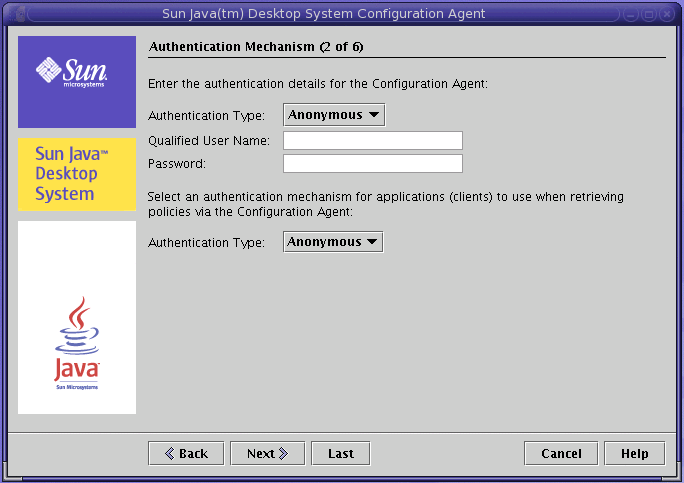Open the window menu icon in title bar
684x483 pixels.
click(17, 14)
